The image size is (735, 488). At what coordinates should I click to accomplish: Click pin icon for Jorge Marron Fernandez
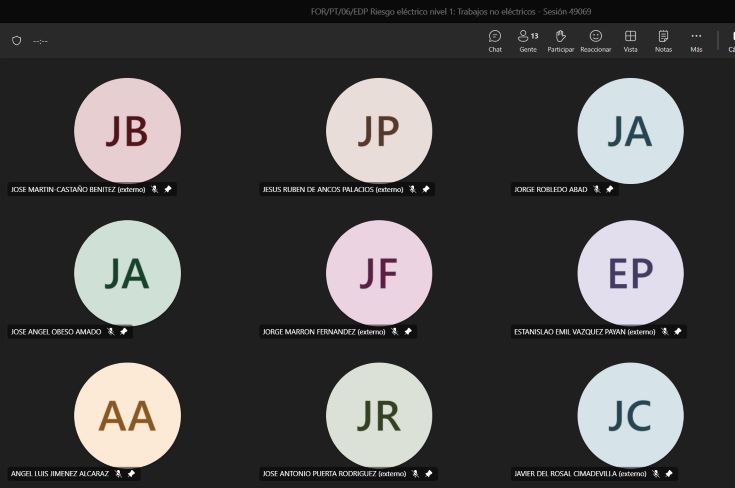point(408,331)
